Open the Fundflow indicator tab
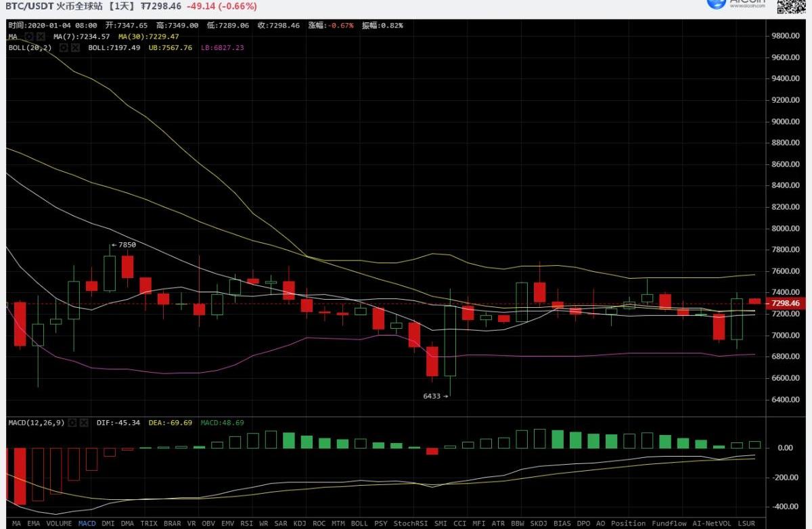The width and height of the screenshot is (812, 529). [x=669, y=523]
